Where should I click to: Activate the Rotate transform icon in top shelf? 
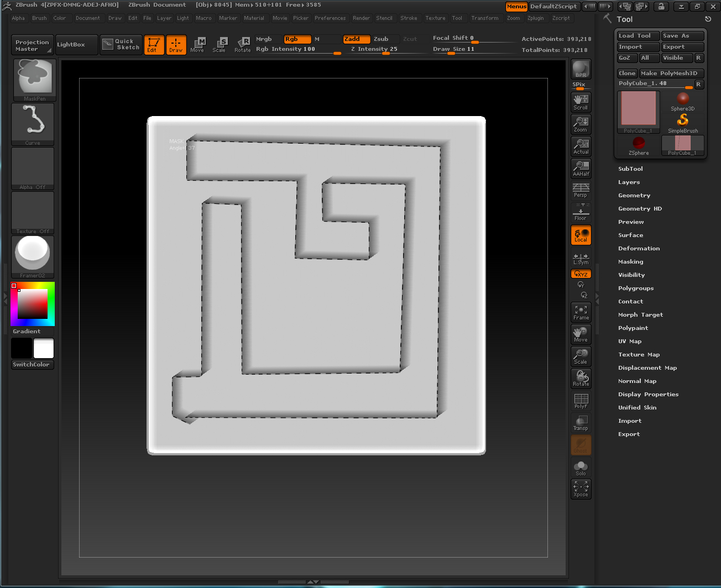[x=242, y=45]
